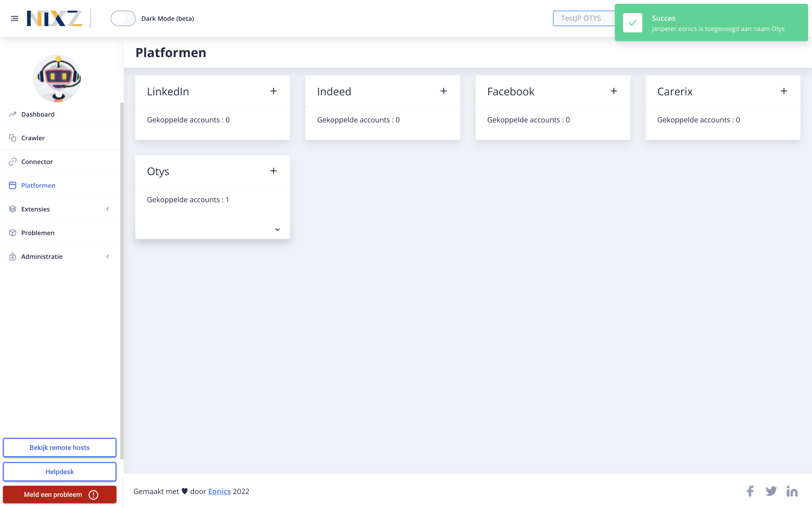Click the heart icon in footer

pyautogui.click(x=185, y=491)
